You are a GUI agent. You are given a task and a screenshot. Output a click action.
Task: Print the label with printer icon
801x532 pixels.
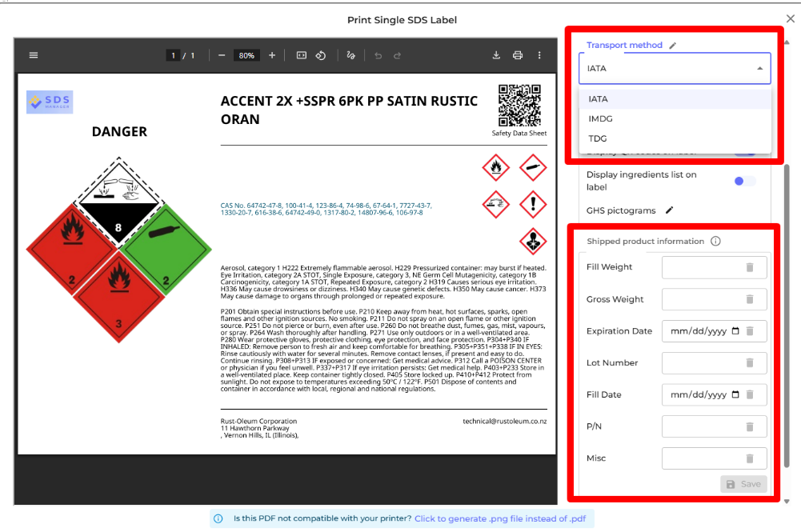[518, 55]
